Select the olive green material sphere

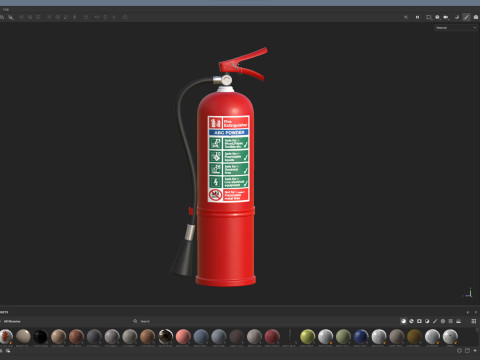point(343,337)
